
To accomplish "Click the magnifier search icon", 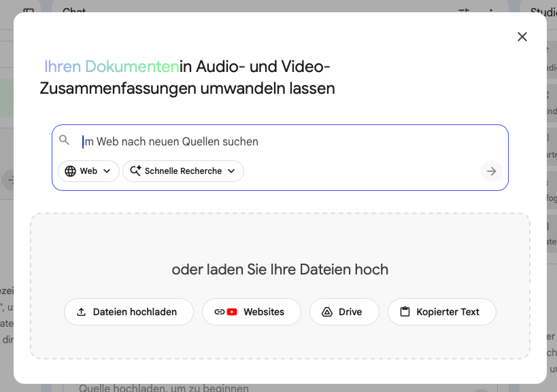I will [x=65, y=141].
